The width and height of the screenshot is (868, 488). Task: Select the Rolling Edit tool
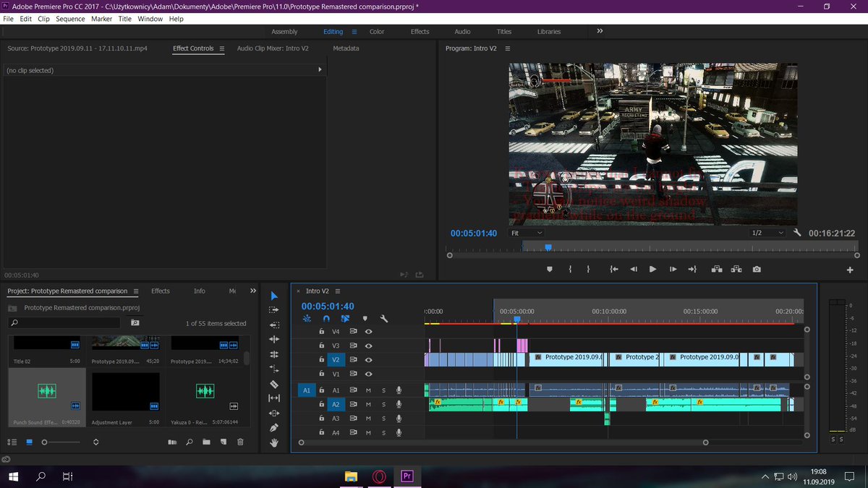(x=274, y=354)
